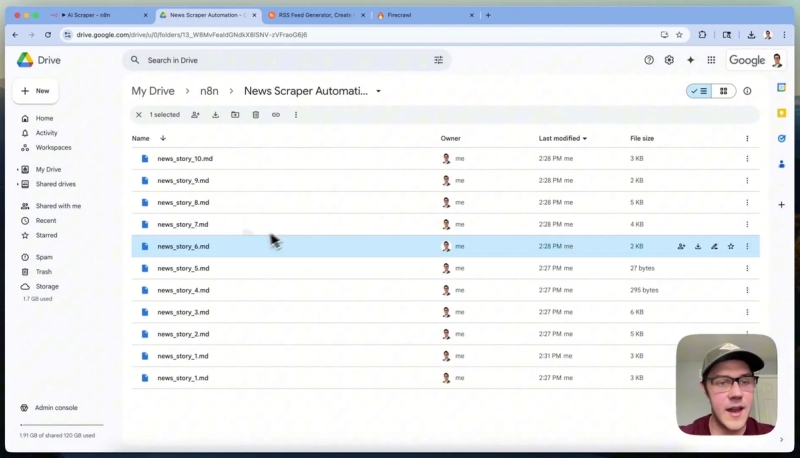Switch to AI Scraper - n8n tab
This screenshot has height=458, width=800.
(99, 15)
